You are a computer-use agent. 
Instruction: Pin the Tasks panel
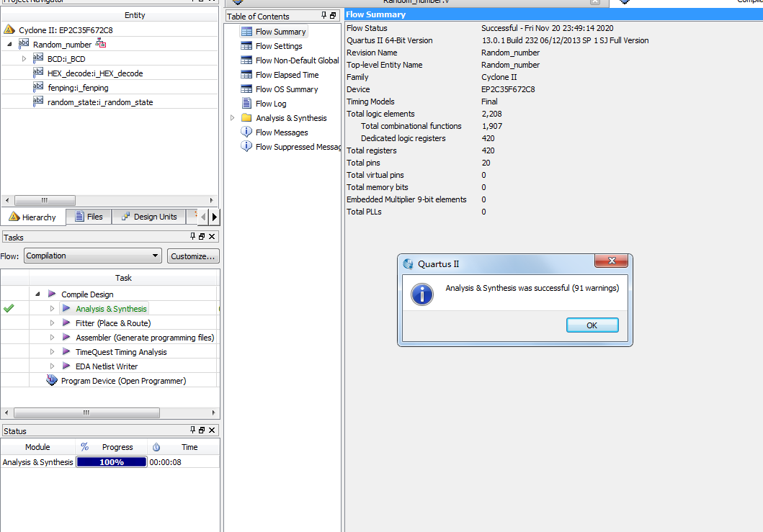[x=192, y=236]
